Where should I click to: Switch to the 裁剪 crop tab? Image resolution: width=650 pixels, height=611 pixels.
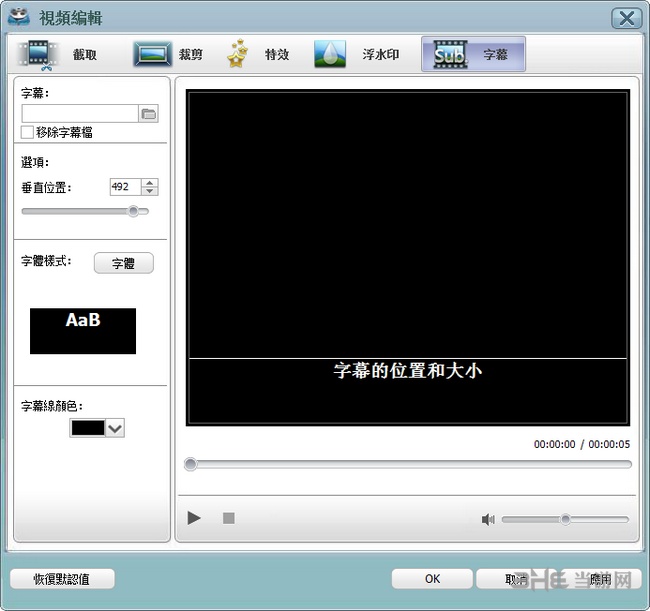coord(169,54)
